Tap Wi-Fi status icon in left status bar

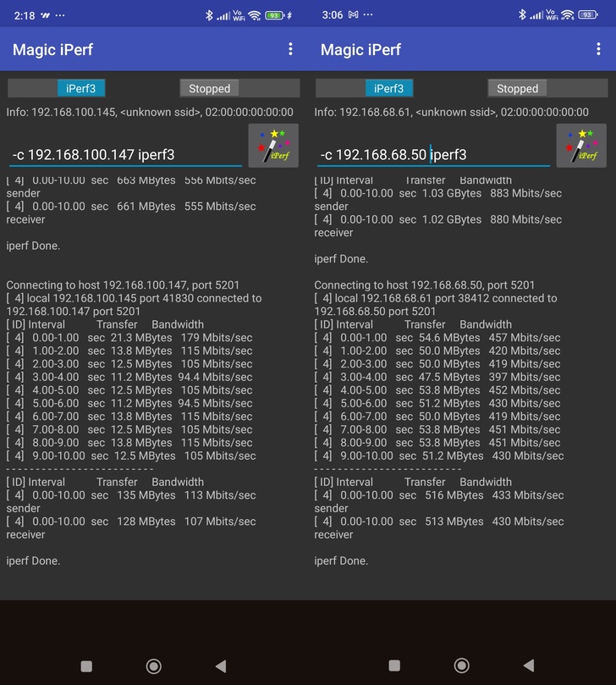[254, 16]
